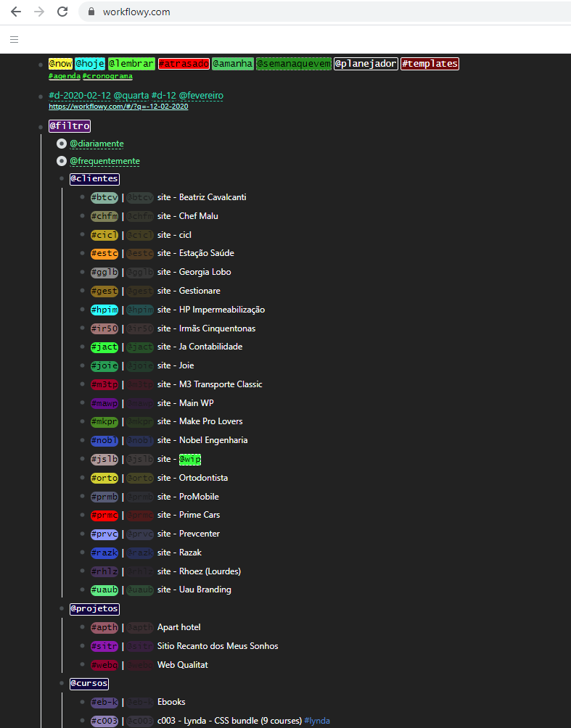Select the @planejador tag
The image size is (571, 728).
[x=366, y=64]
